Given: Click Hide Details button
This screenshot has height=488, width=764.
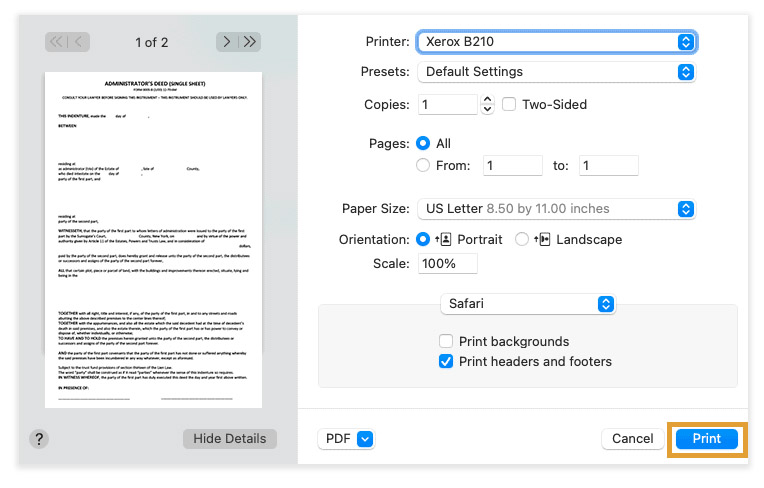Looking at the screenshot, I should click(x=230, y=439).
